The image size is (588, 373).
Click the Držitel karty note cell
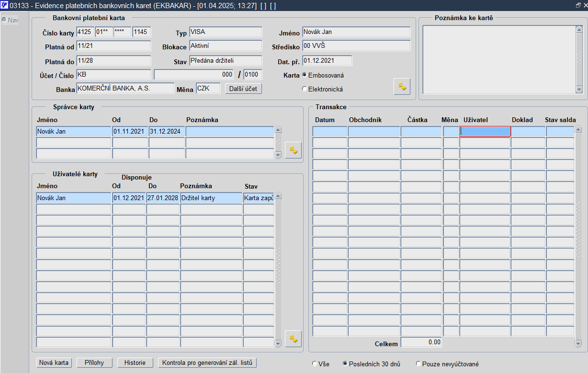click(x=211, y=198)
